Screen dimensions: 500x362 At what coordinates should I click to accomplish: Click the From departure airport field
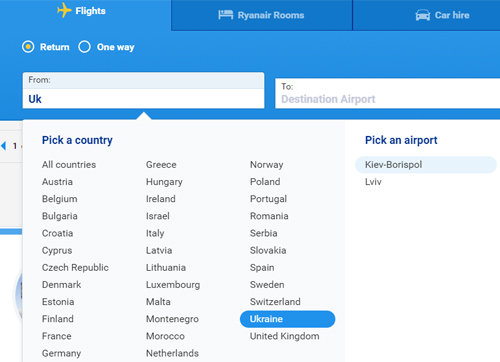143,90
